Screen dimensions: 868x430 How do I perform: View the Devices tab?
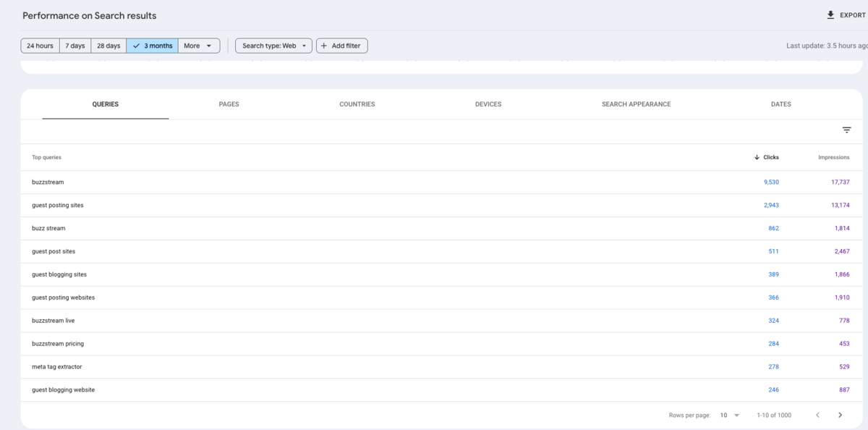click(488, 104)
